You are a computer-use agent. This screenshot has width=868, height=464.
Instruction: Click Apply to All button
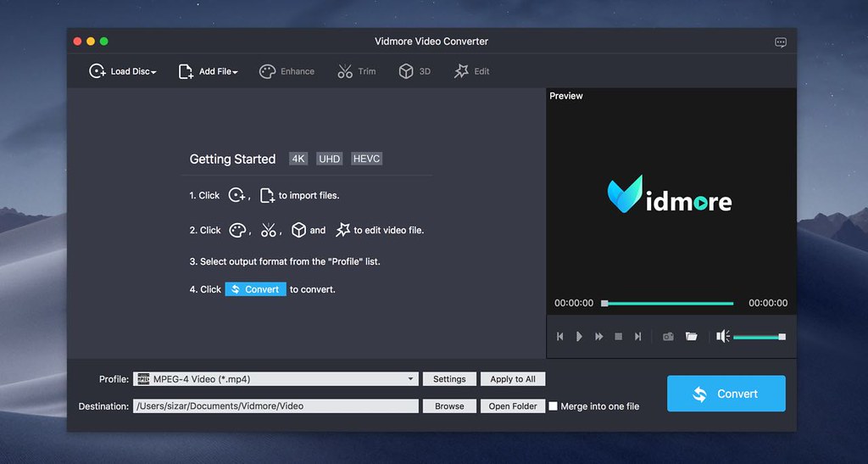pyautogui.click(x=513, y=379)
